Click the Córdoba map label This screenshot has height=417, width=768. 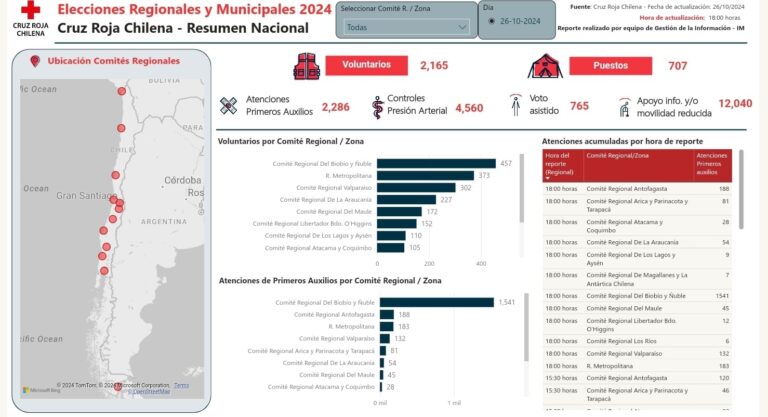point(183,180)
